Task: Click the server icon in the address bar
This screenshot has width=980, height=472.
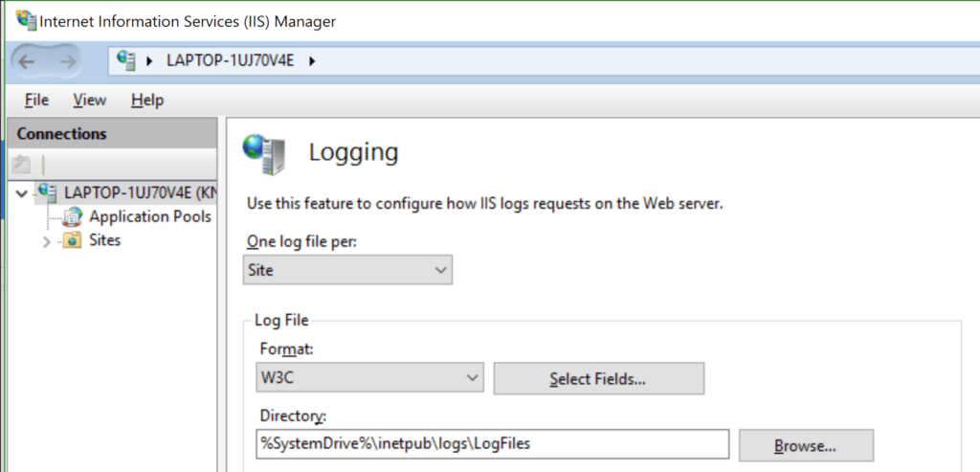Action: coord(126,60)
